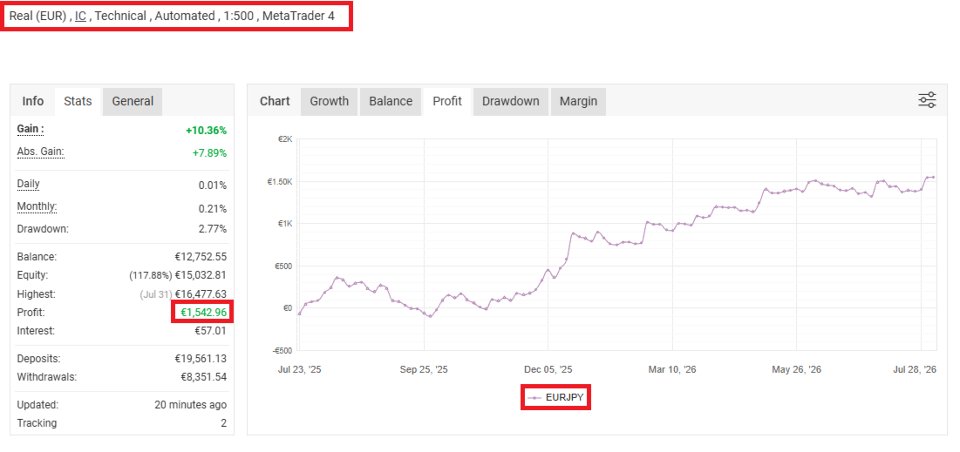Click the €1.50K y-axis label
Screen dimensions: 960x452
[x=279, y=181]
